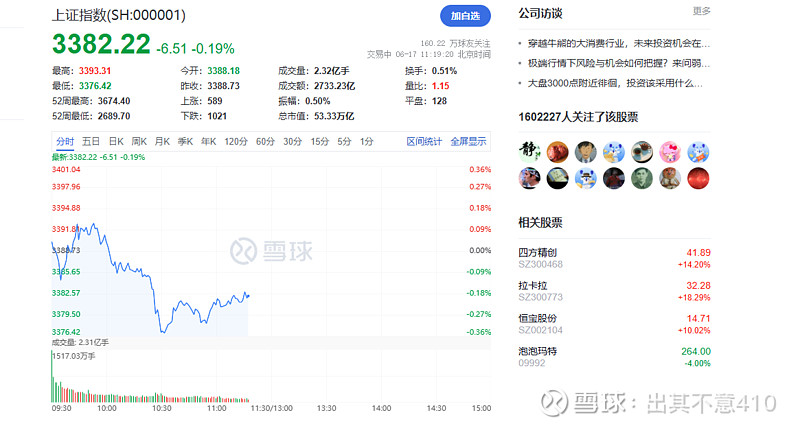Click the 上证指数(SH:000001) title
The height and width of the screenshot is (428, 800).
pyautogui.click(x=118, y=15)
